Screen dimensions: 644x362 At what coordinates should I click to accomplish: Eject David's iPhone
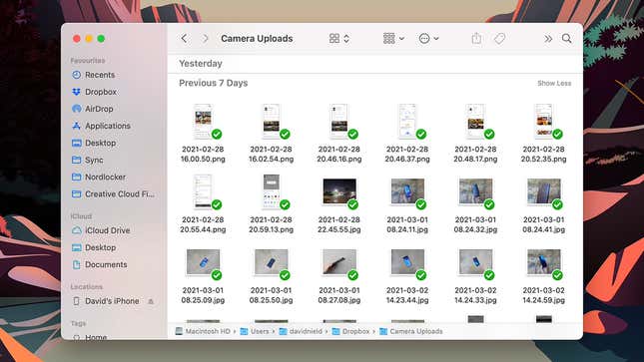(151, 301)
